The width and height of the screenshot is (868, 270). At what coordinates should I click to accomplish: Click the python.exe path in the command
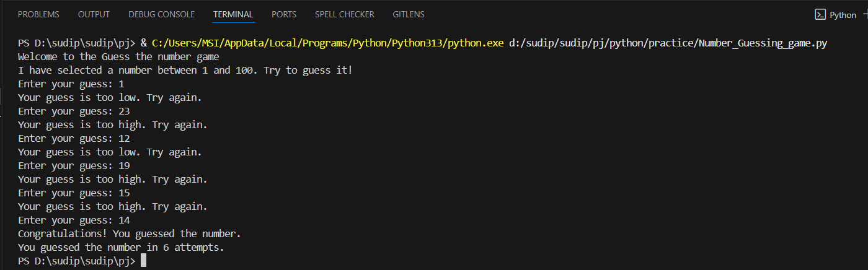pos(327,43)
